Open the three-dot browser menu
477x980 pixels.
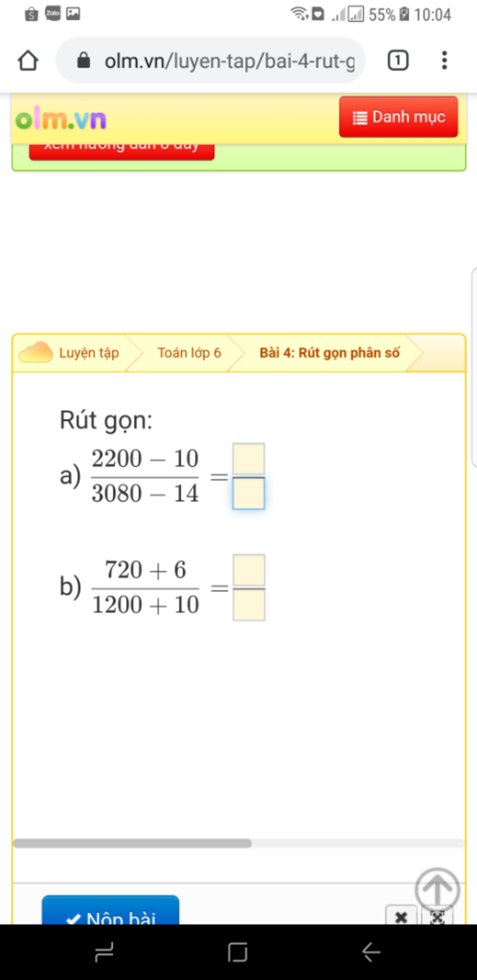[x=444, y=60]
